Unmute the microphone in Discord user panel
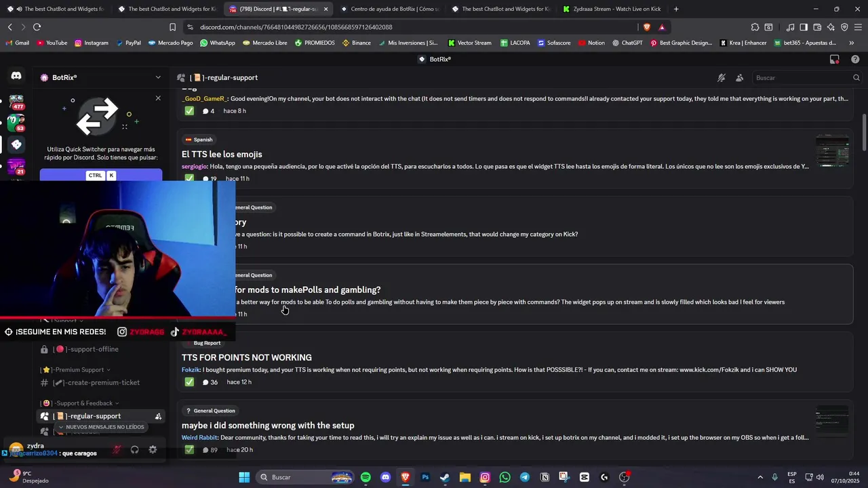 point(117,449)
